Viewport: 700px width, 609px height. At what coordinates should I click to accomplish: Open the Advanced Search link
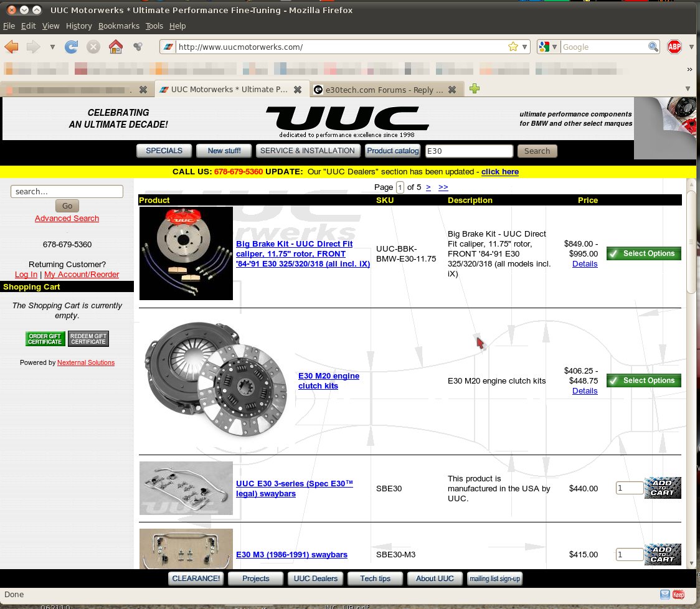(x=67, y=219)
